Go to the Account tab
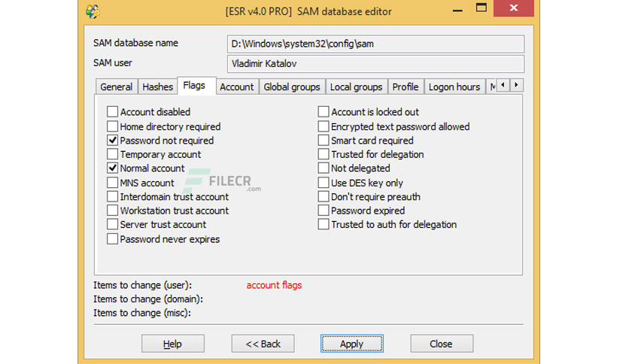The image size is (629, 364). (x=237, y=86)
